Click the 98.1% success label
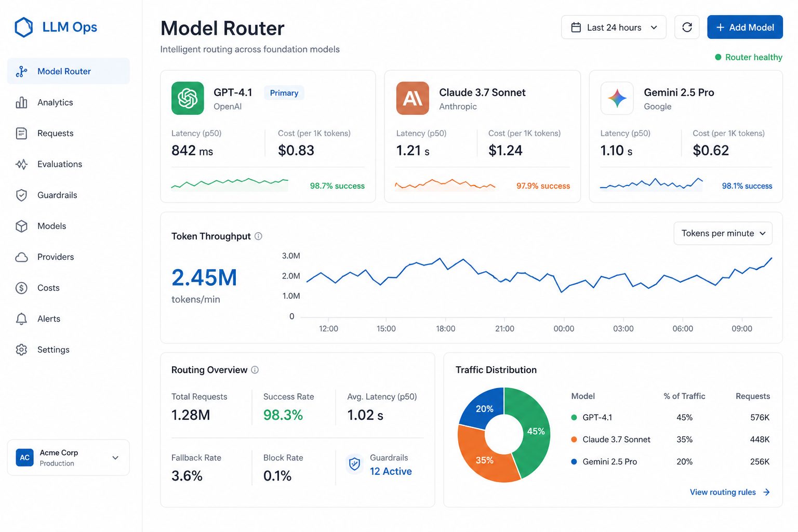 tap(747, 186)
